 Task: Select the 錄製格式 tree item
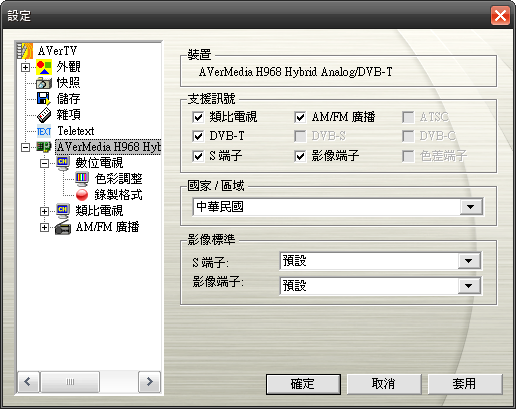click(119, 195)
